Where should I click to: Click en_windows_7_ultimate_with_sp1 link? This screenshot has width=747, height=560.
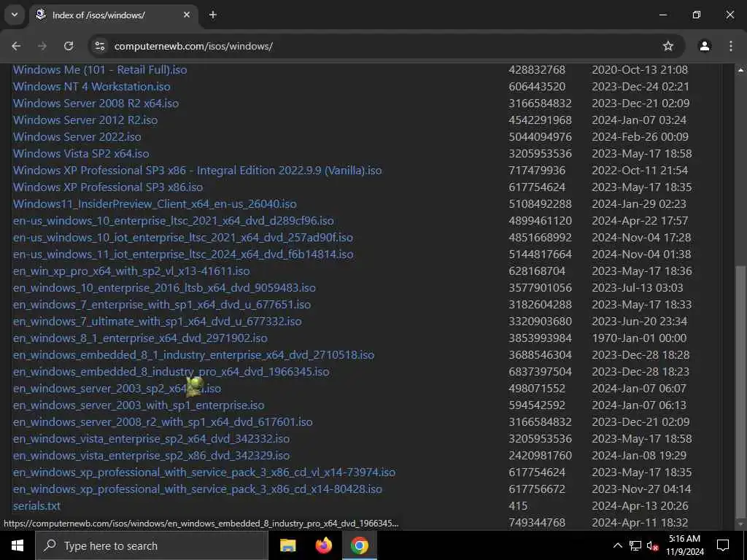tap(158, 321)
